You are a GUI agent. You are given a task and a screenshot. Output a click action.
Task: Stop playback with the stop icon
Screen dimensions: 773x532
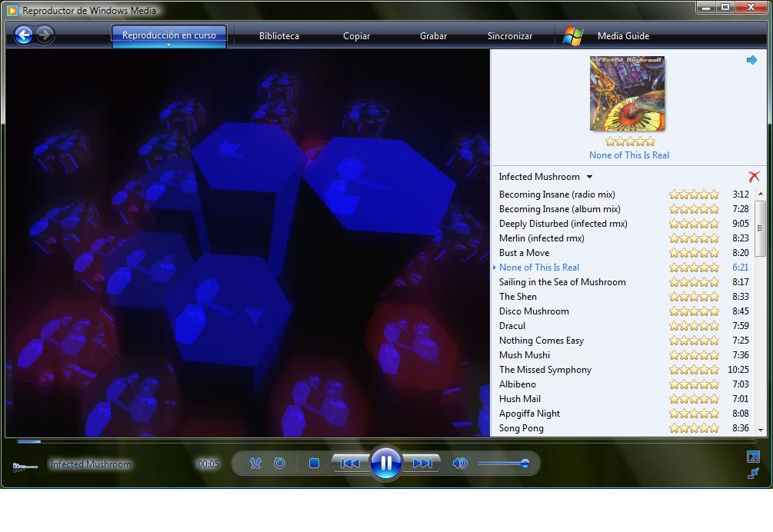[x=314, y=463]
